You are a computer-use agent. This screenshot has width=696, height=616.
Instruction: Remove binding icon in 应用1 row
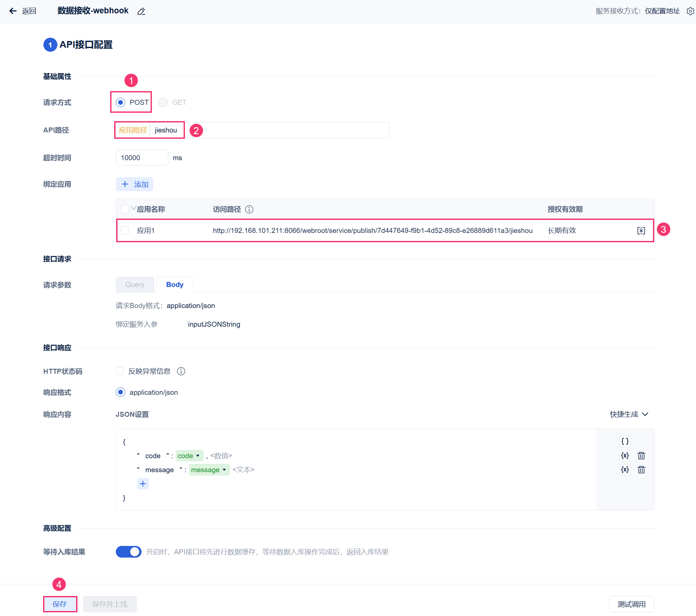641,231
